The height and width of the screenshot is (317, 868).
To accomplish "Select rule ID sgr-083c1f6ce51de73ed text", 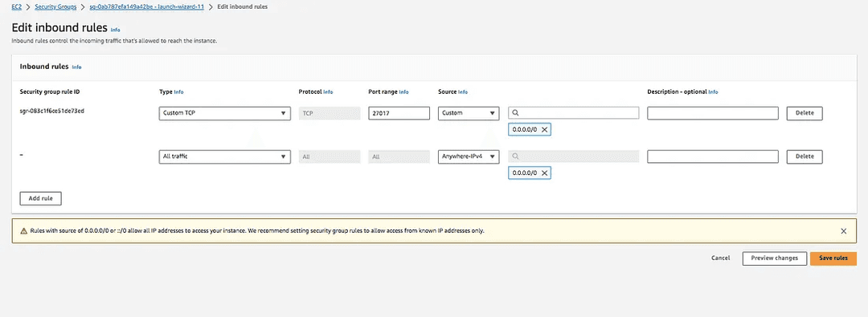I will click(52, 111).
